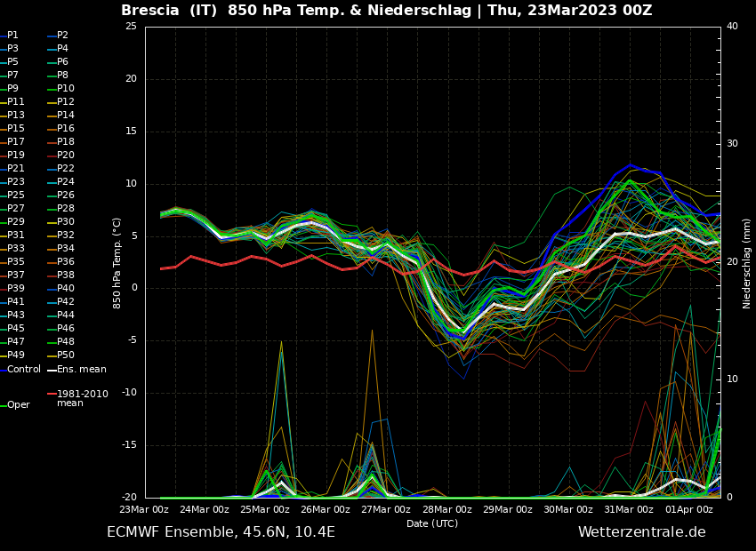Click the "23Mar 00z" date axis label
Screen dimensions: 756x551
tap(145, 509)
